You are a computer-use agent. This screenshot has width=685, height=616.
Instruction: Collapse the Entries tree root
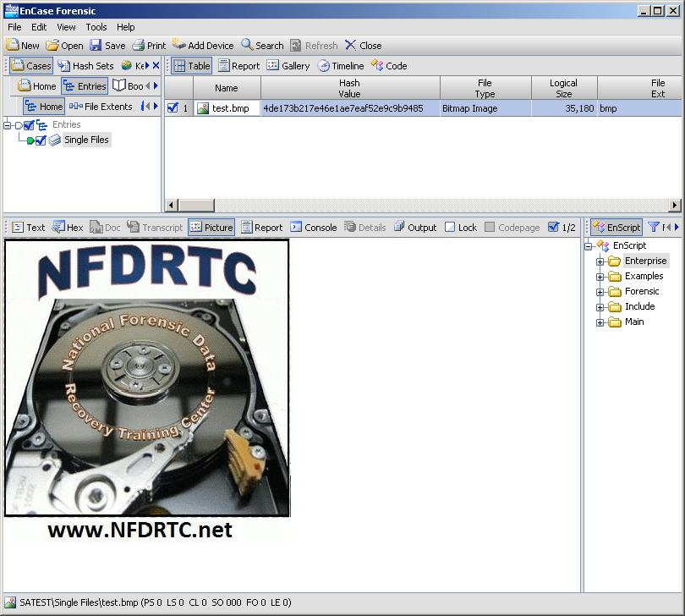[7, 125]
